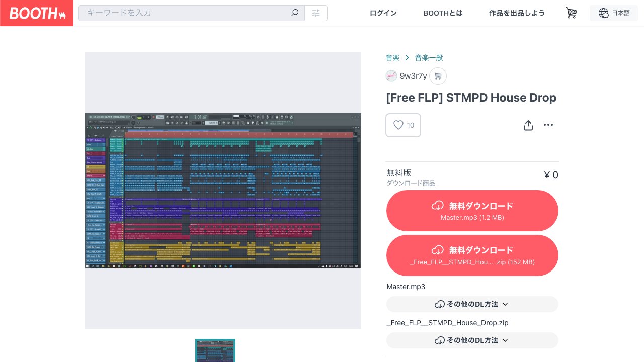644x362 pixels.
Task: Click the product title STMPD House Drop
Action: coord(471,98)
